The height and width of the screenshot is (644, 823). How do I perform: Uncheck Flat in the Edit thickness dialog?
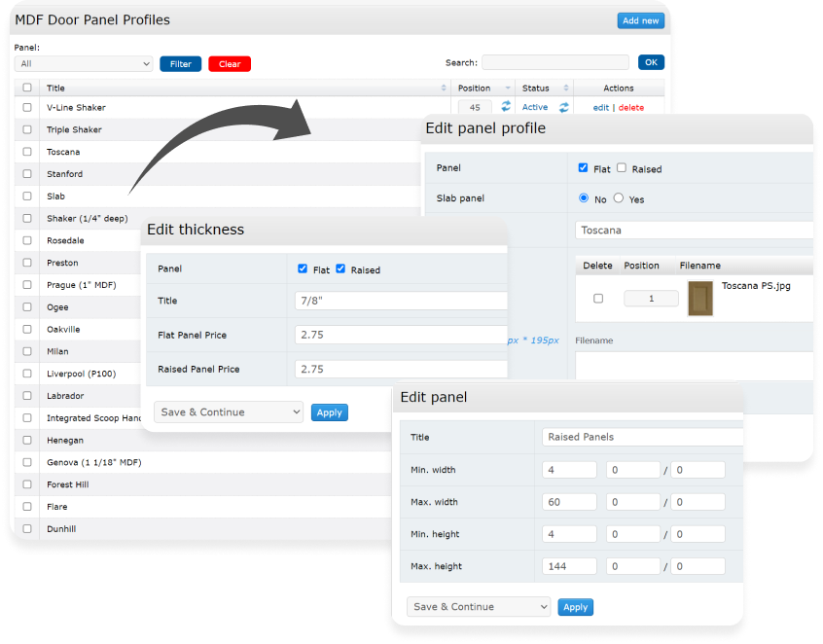click(x=303, y=269)
